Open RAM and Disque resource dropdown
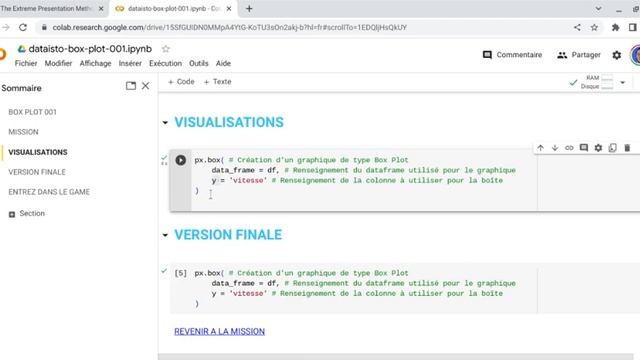 [622, 82]
